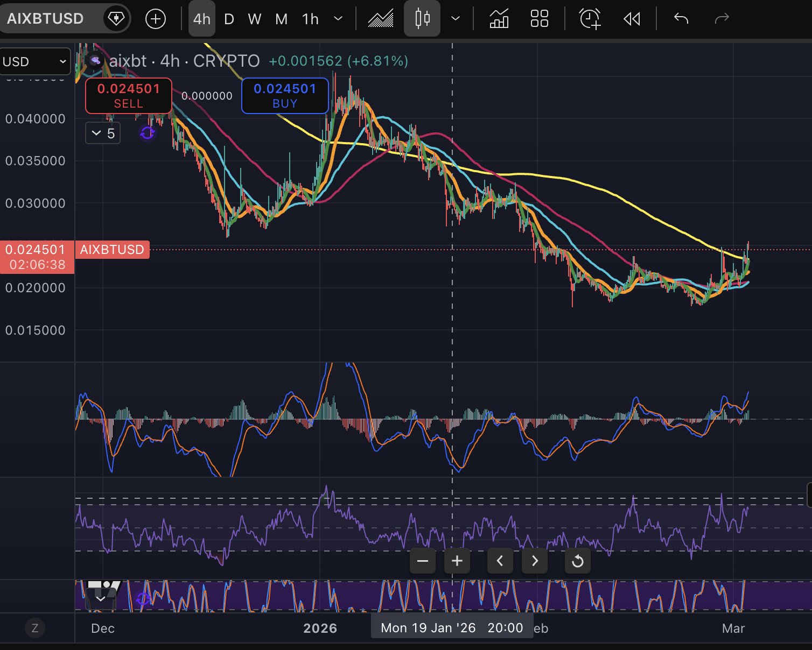Click the add symbol plus icon
Viewport: 812px width, 650px height.
pos(156,19)
